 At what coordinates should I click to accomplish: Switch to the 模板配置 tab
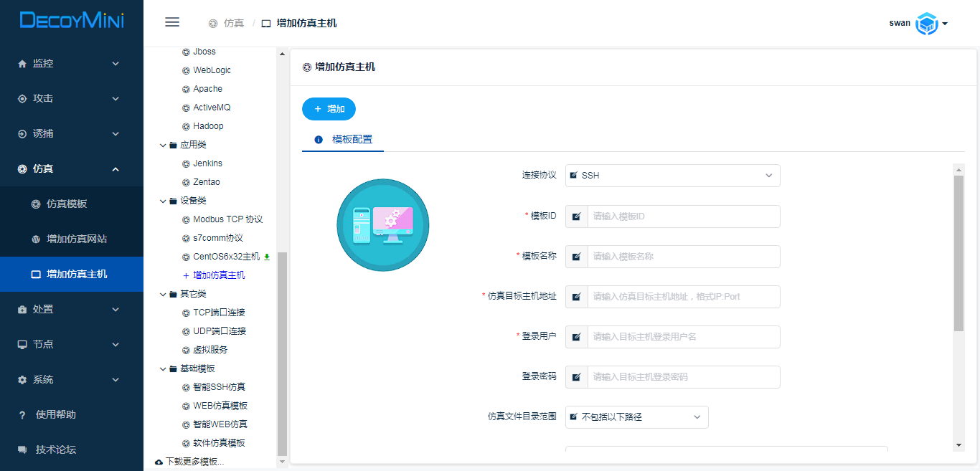point(352,140)
